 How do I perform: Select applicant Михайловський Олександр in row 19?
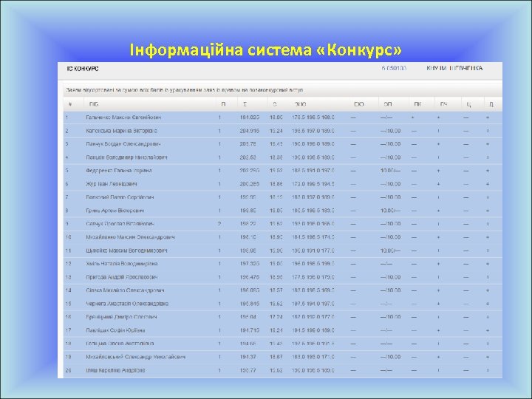[136, 357]
